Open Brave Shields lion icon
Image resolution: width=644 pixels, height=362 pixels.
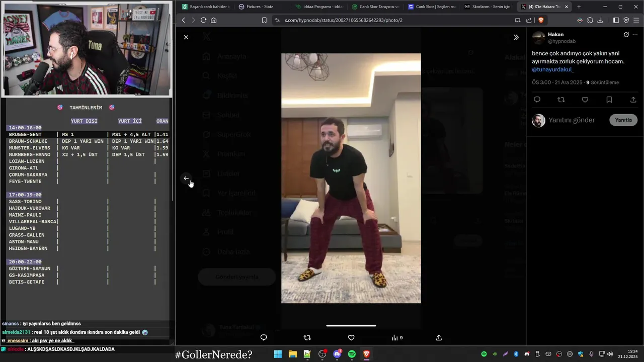pyautogui.click(x=541, y=20)
